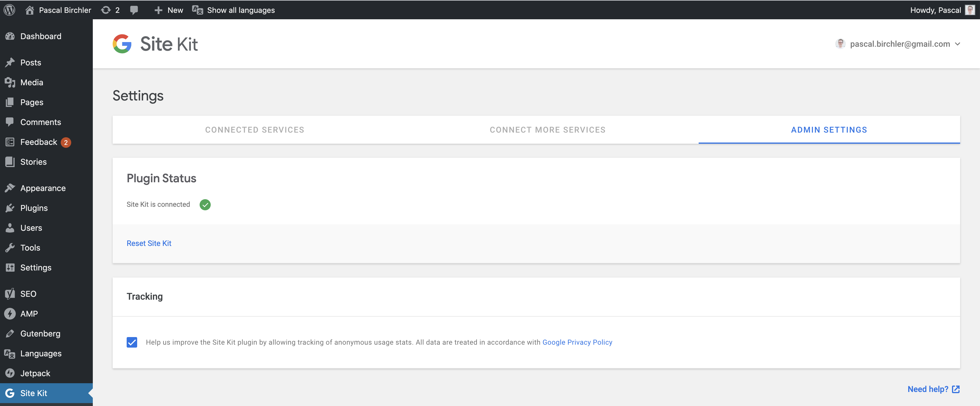The width and height of the screenshot is (980, 406).
Task: Open the WordPress logo menu
Action: tap(9, 10)
